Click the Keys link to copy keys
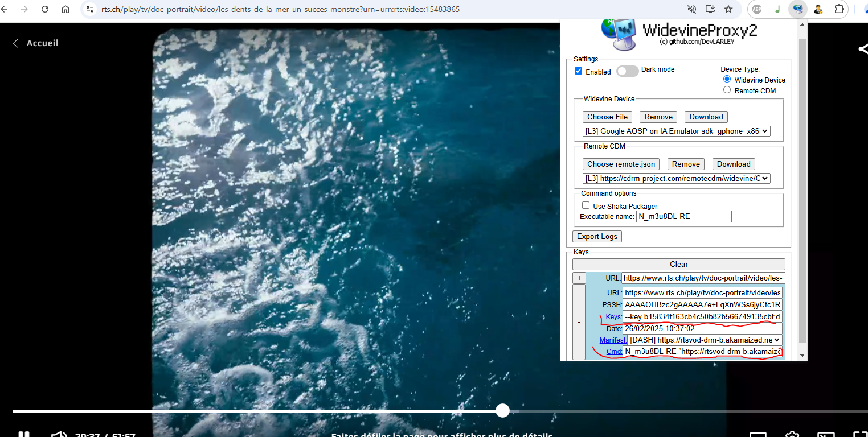This screenshot has height=437, width=868. [613, 317]
